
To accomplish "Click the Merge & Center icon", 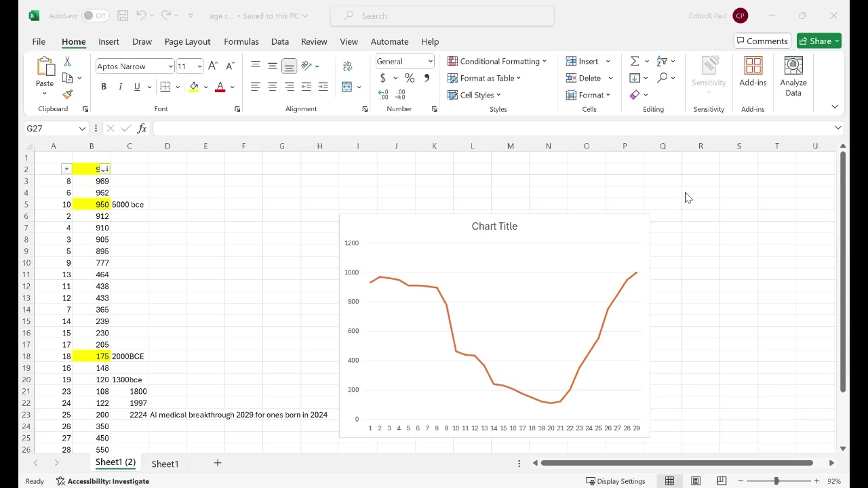I will click(347, 87).
